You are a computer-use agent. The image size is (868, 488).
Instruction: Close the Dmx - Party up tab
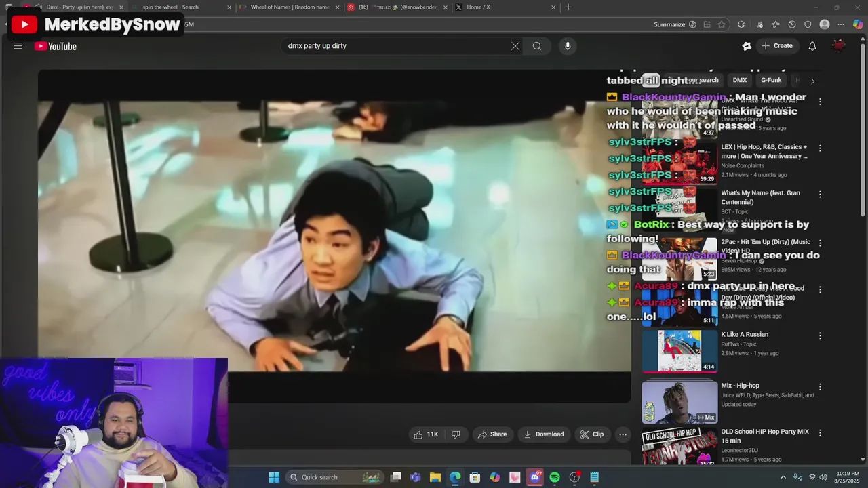pos(121,7)
